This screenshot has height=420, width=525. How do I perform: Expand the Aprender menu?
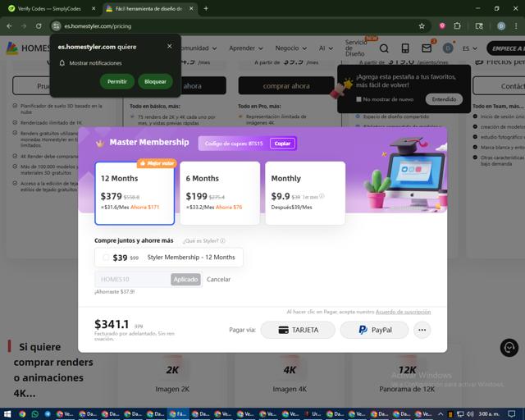pos(246,48)
